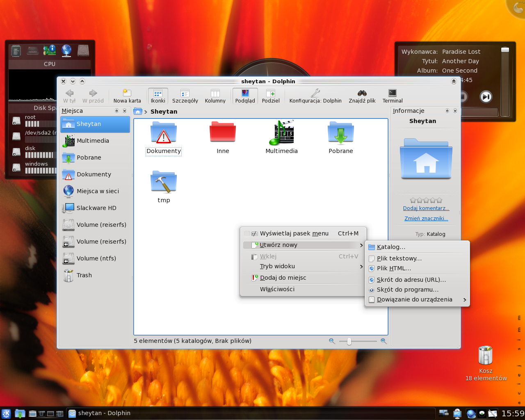Toggle Wyświetlaj pasek menu entry
The width and height of the screenshot is (525, 420).
[x=303, y=233]
